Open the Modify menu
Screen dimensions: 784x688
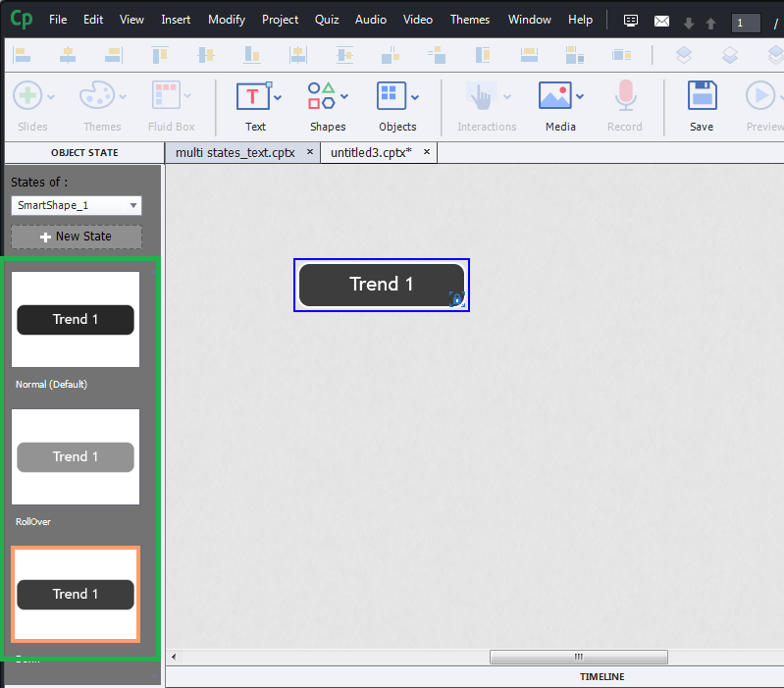(x=227, y=20)
